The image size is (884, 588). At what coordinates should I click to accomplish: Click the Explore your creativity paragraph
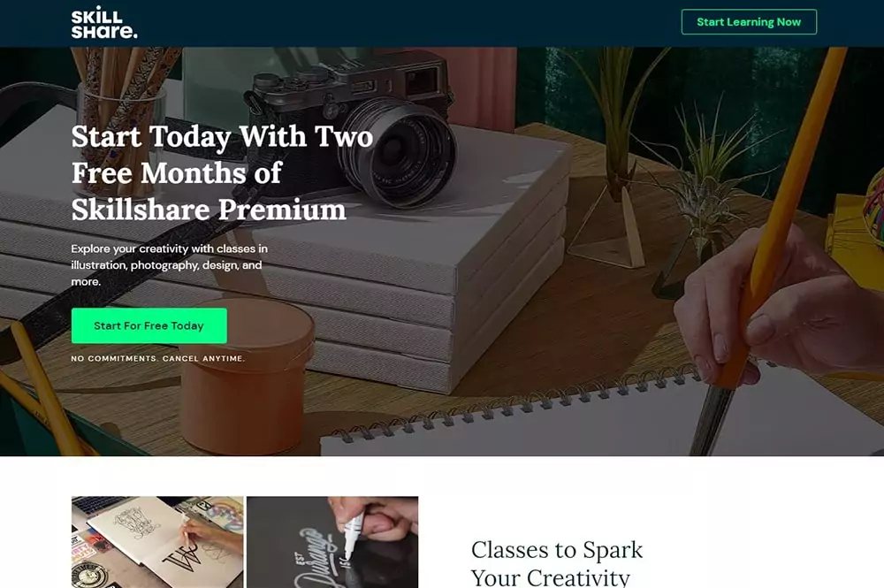(169, 265)
